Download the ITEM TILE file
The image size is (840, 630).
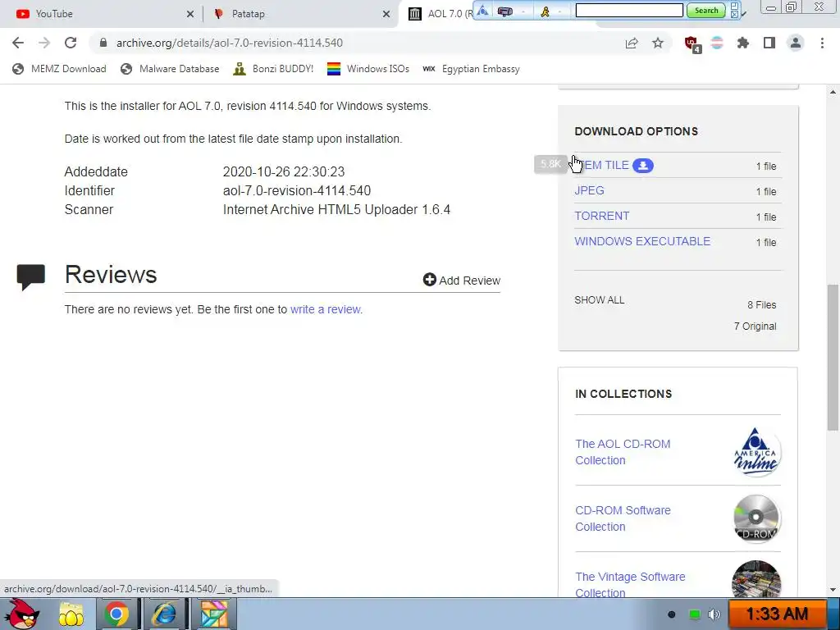(601, 166)
